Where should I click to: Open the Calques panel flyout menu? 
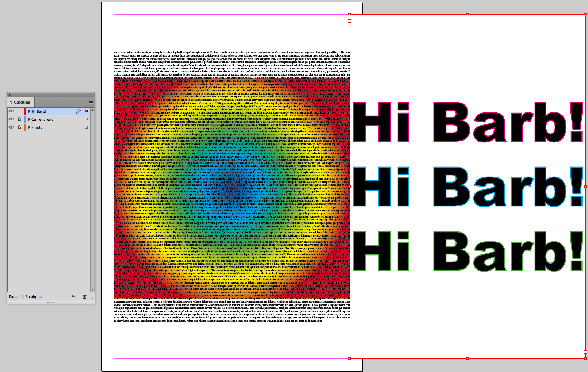(91, 102)
